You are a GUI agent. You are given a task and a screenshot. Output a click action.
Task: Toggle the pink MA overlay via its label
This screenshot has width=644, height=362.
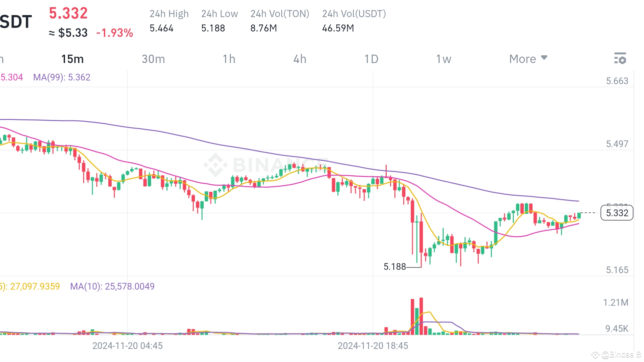click(12, 77)
